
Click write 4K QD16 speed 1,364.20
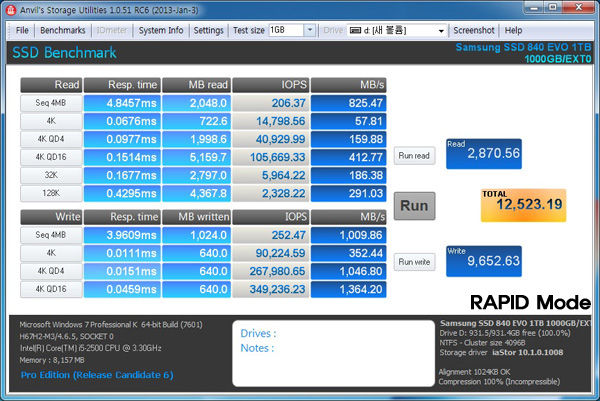coord(349,289)
